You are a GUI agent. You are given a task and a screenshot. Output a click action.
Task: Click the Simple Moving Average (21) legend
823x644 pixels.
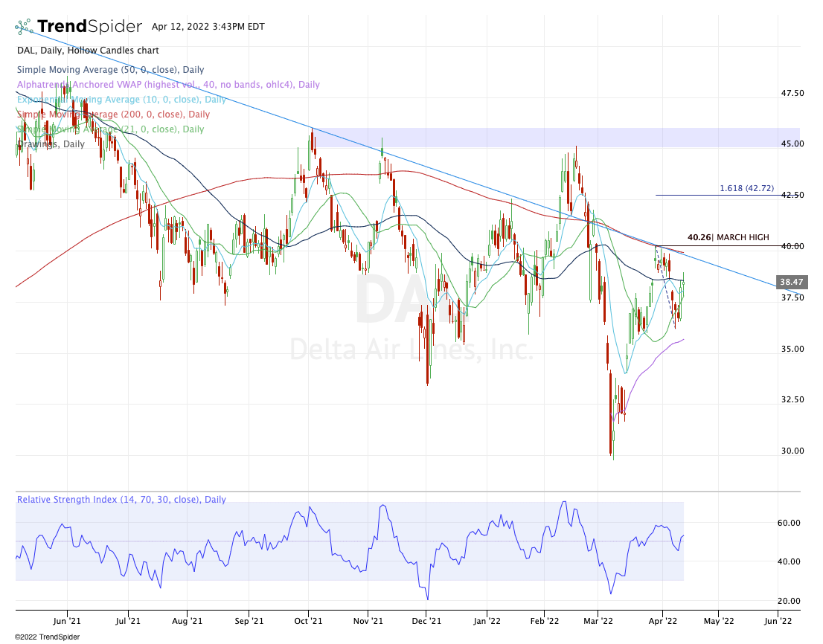(110, 129)
